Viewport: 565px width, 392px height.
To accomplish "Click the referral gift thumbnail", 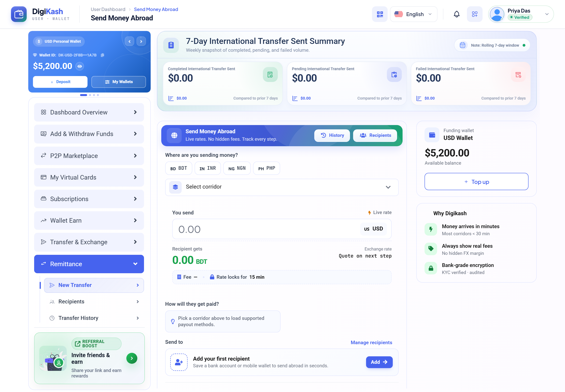I will [x=53, y=358].
